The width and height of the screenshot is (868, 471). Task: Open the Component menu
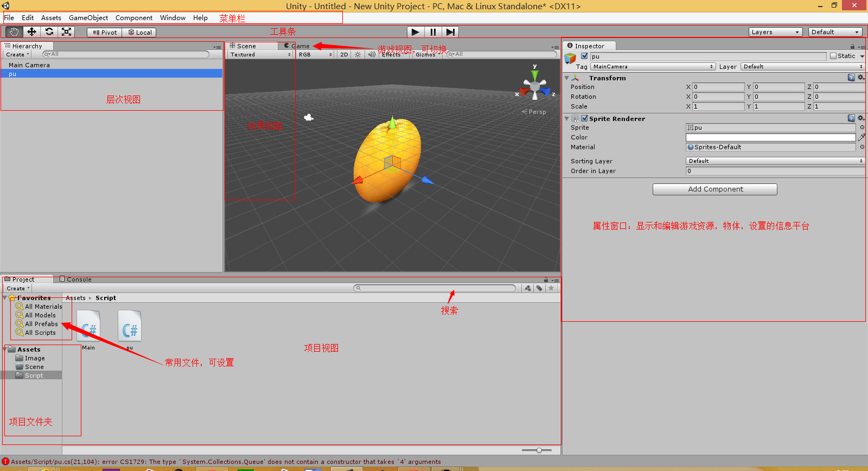point(134,18)
